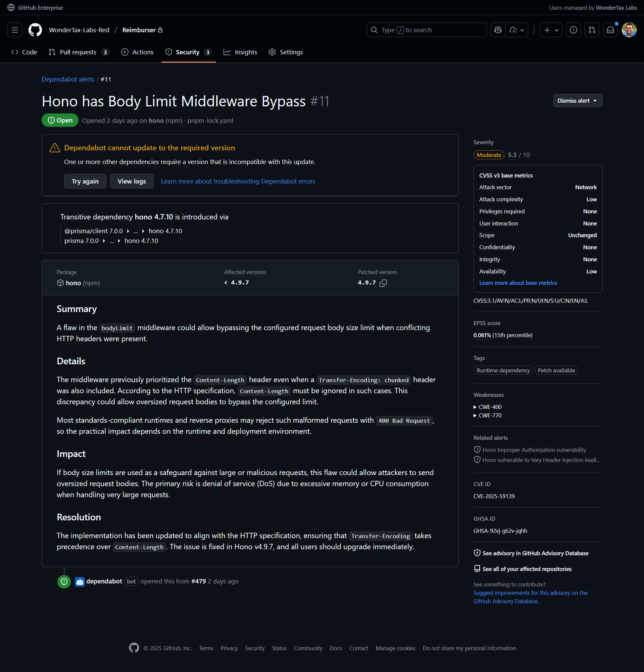This screenshot has width=644, height=672.
Task: Switch to the Insights tab
Action: [240, 52]
